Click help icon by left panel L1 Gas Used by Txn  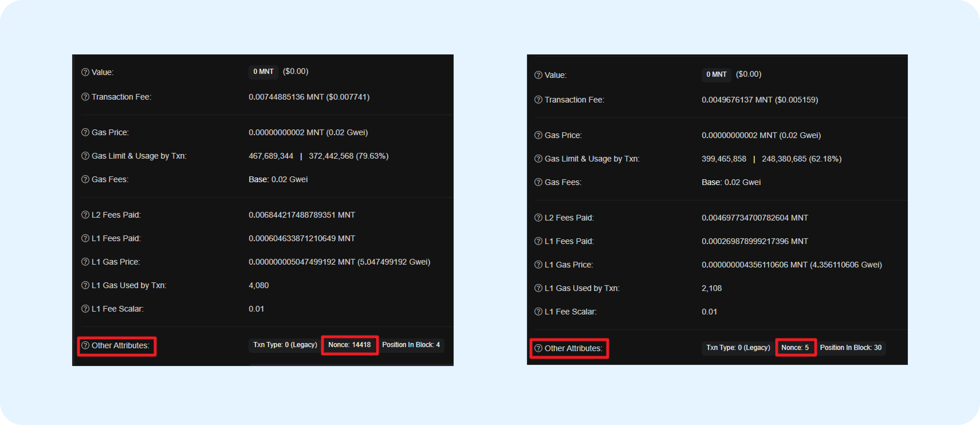point(85,285)
